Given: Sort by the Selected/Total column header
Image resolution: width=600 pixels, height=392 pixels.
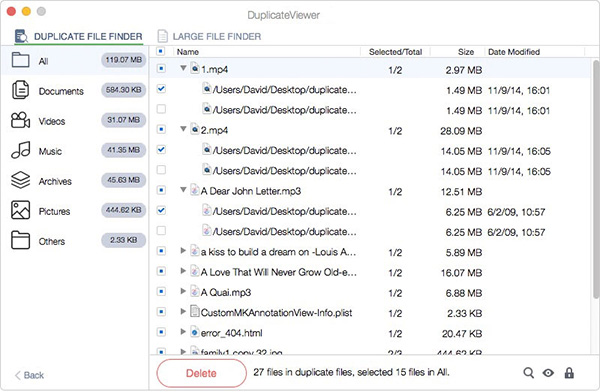Looking at the screenshot, I should (x=395, y=52).
